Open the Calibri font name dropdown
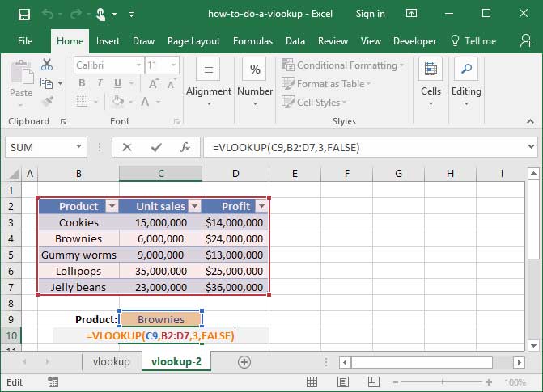 coord(138,65)
